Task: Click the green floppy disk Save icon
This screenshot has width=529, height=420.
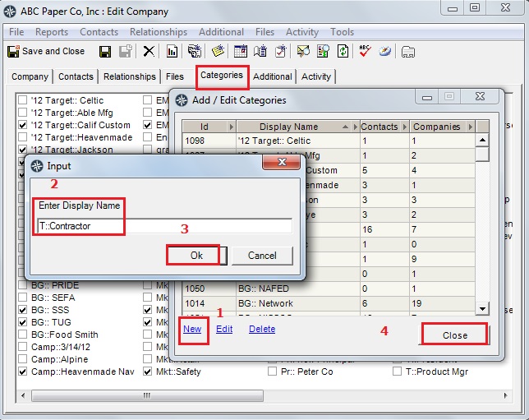Action: pyautogui.click(x=105, y=52)
